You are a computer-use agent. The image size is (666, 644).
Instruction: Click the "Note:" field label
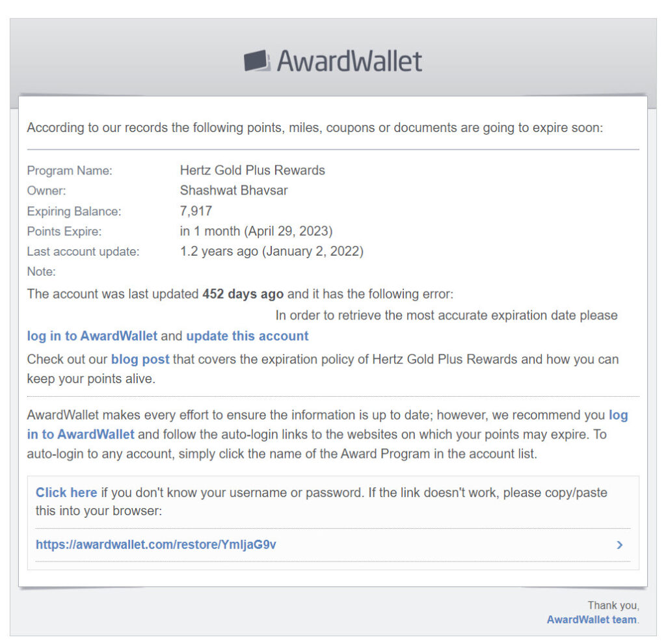tap(42, 272)
